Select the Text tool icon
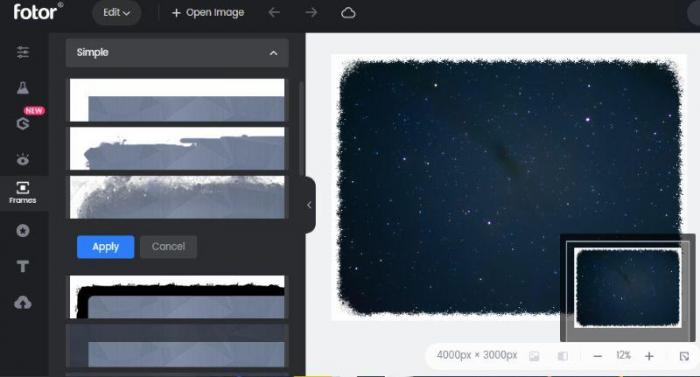Screen dimensions: 700x377 point(23,266)
